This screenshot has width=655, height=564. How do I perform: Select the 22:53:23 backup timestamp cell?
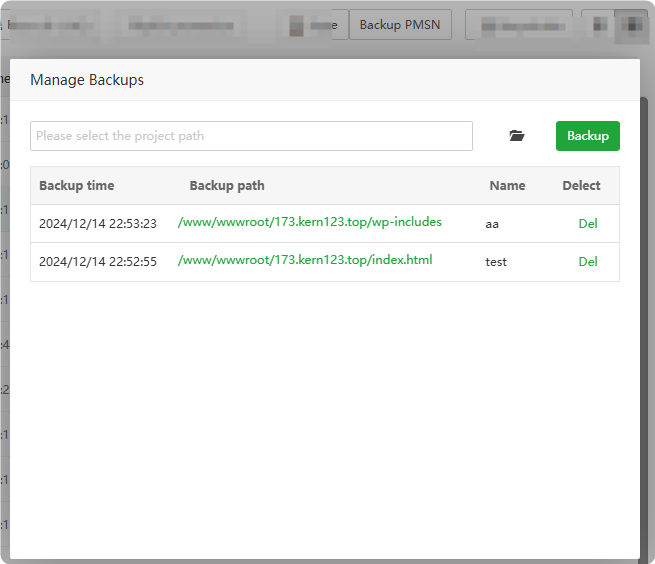coord(98,224)
